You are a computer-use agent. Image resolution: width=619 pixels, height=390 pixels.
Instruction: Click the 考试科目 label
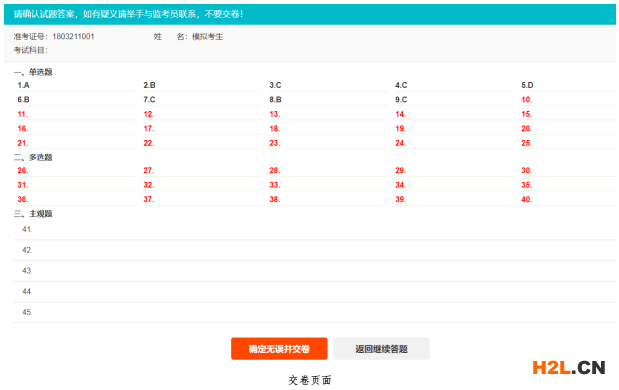click(x=31, y=50)
